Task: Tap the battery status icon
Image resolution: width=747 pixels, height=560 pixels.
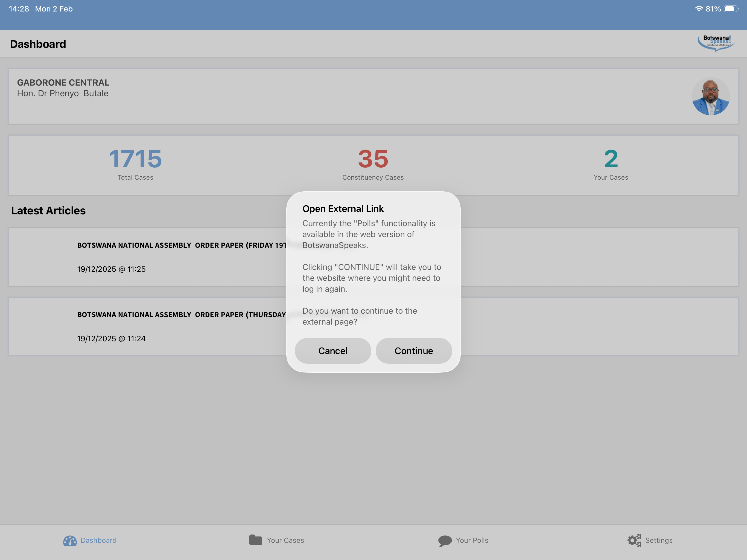Action: point(731,9)
